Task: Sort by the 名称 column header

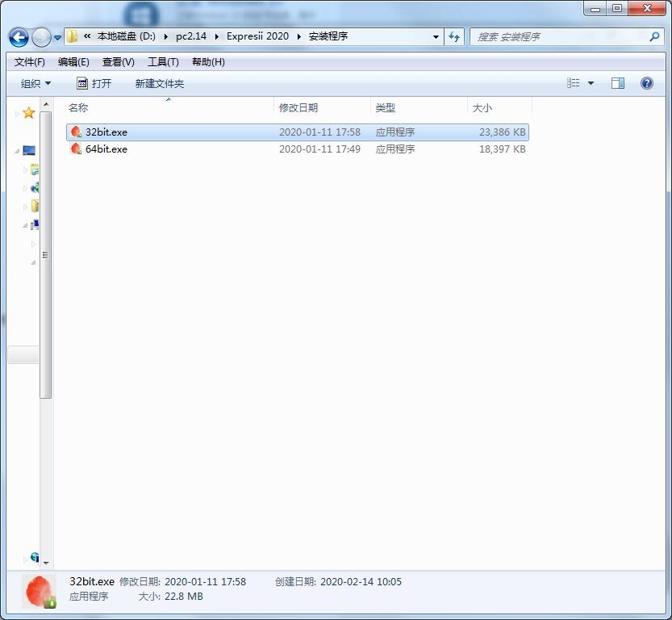Action: (x=169, y=107)
